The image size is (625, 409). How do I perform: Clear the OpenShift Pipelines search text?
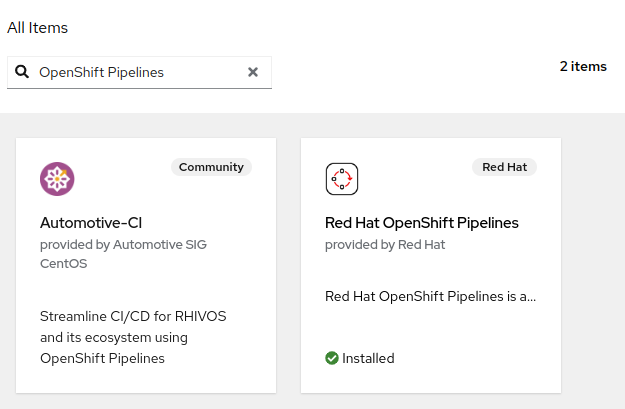(x=253, y=72)
